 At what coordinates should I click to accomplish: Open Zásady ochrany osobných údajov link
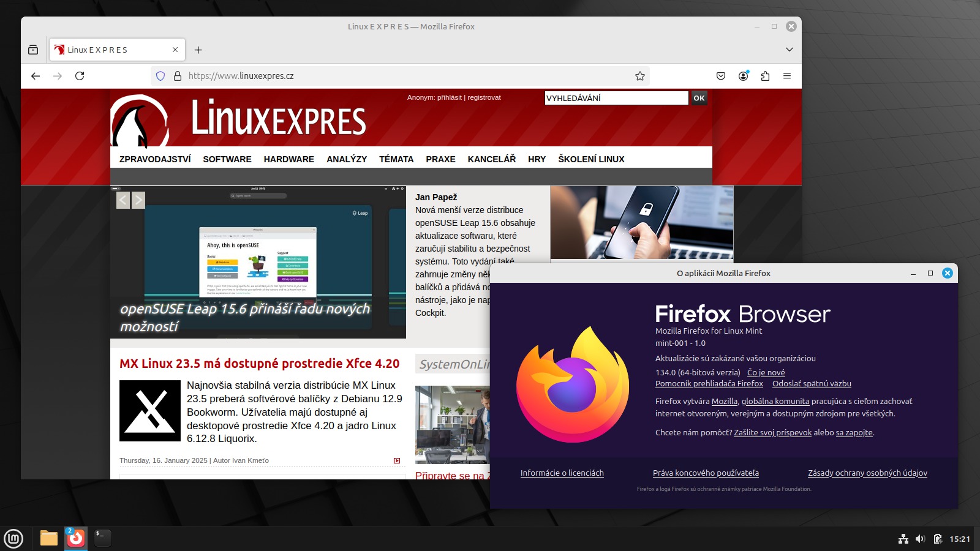pyautogui.click(x=867, y=473)
